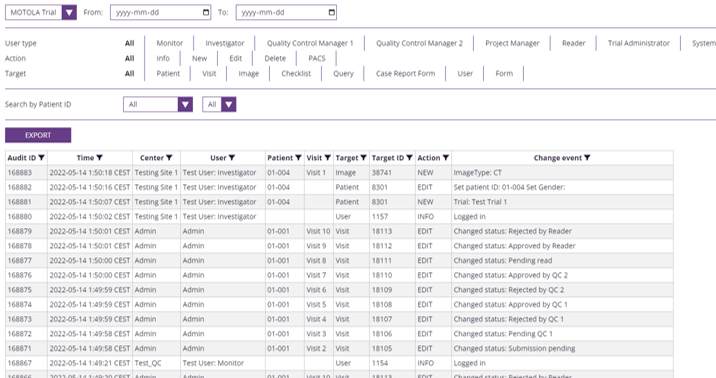Filter action by PACS
This screenshot has height=378, width=716.
[317, 58]
